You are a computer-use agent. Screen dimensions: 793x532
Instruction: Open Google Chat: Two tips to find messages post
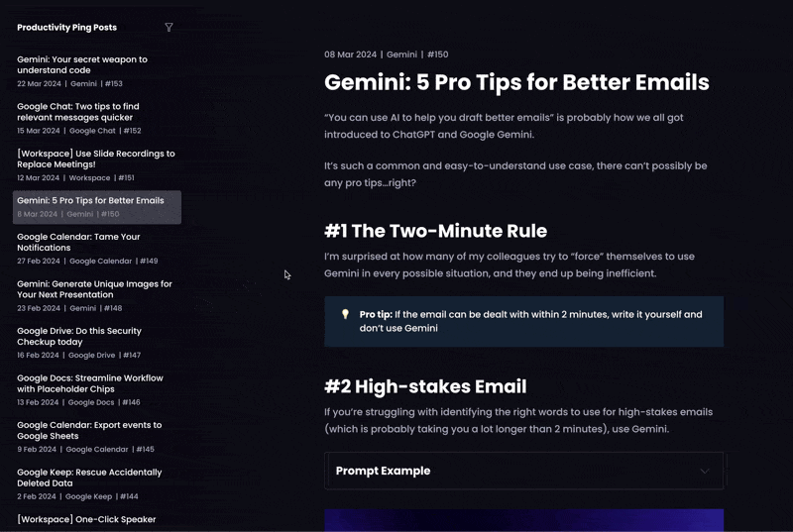click(x=96, y=118)
